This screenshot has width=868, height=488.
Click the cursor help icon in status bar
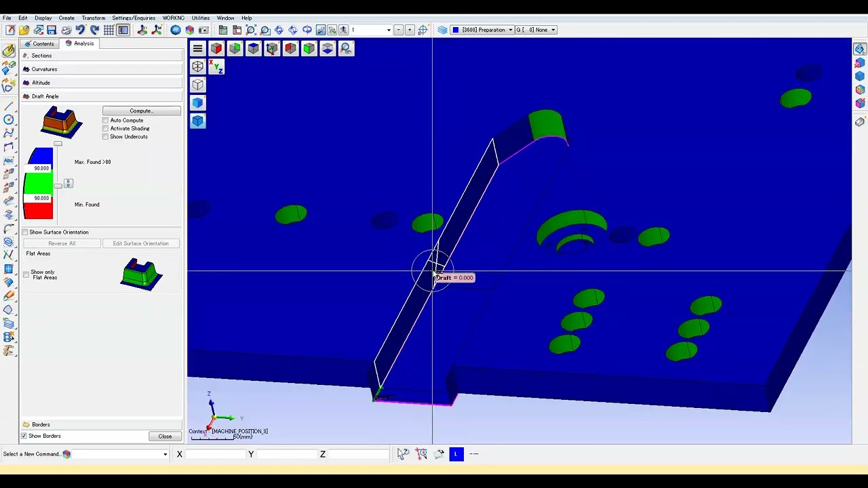click(403, 454)
